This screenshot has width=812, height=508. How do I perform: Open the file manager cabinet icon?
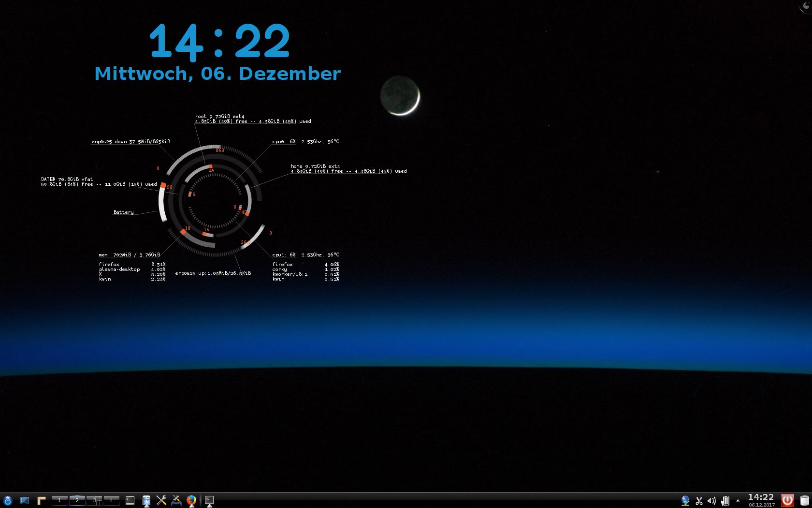click(146, 501)
